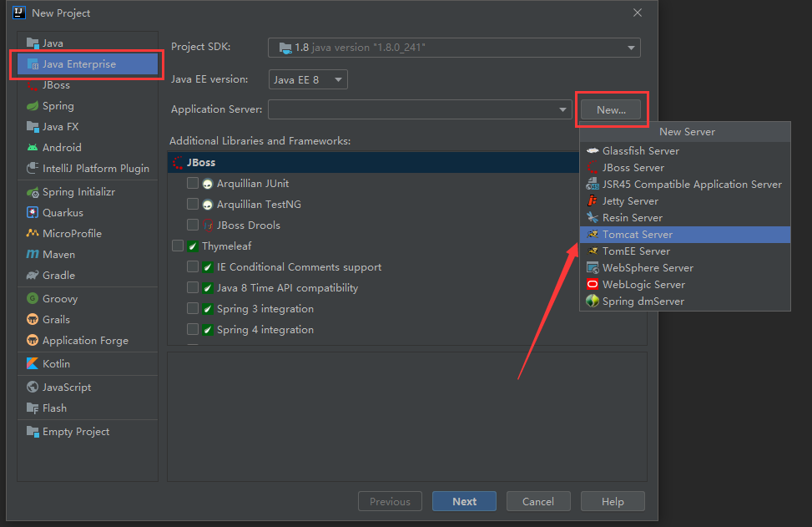This screenshot has height=527, width=812.
Task: Click the Java FX folder icon
Action: (33, 126)
